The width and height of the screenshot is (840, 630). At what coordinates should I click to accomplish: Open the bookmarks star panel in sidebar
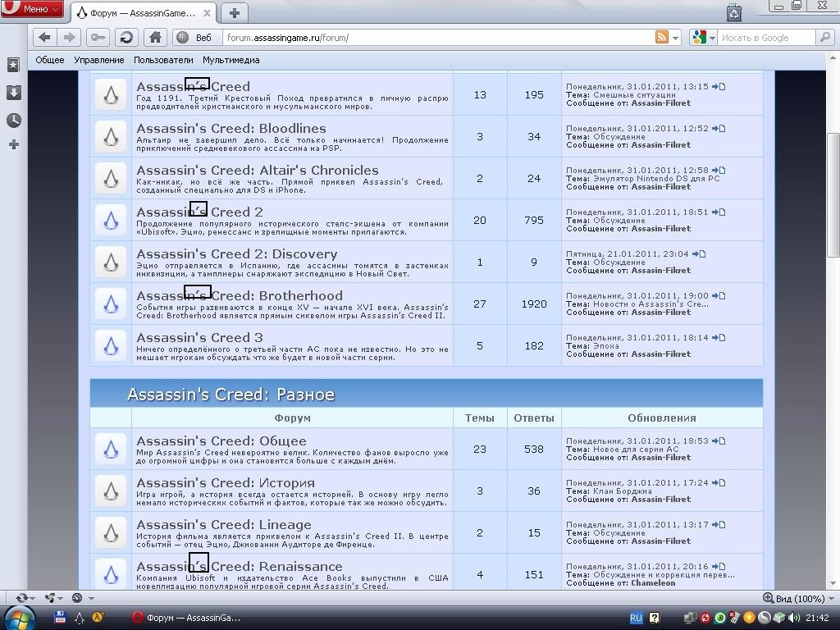(13, 65)
